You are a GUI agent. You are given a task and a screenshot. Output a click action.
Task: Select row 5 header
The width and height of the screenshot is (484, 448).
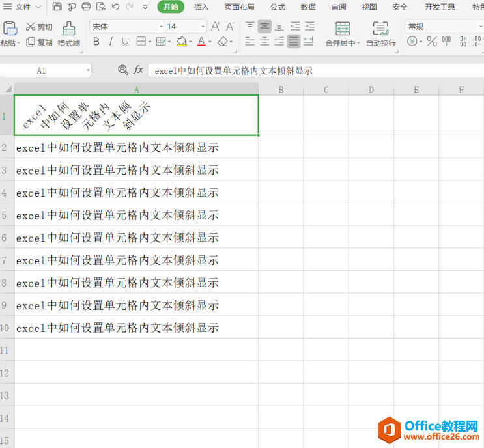click(x=7, y=215)
